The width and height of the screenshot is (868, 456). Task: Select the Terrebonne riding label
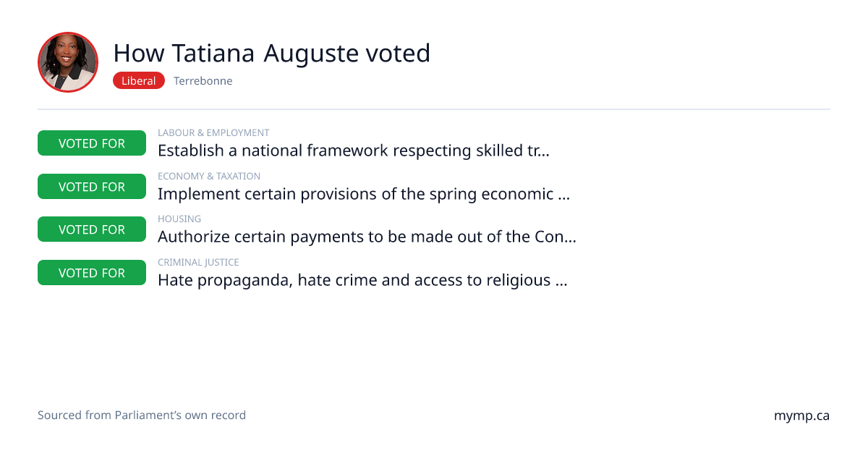coord(203,81)
